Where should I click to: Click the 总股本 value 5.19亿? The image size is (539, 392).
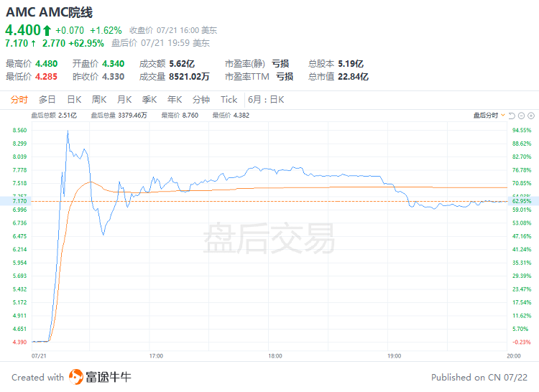(x=351, y=64)
